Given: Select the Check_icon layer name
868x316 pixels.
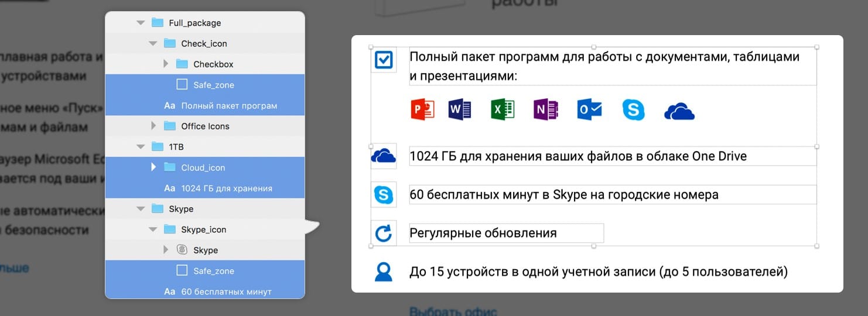Looking at the screenshot, I should 204,43.
